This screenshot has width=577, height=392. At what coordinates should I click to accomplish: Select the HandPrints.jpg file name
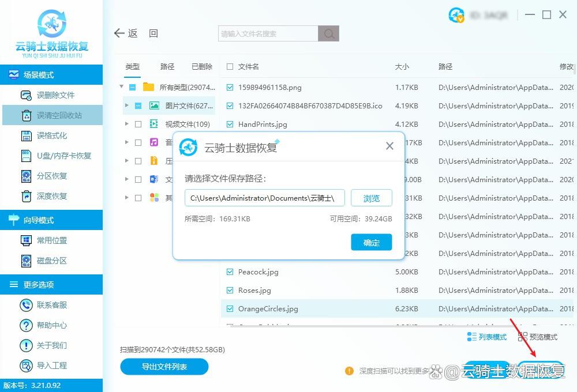pos(263,125)
